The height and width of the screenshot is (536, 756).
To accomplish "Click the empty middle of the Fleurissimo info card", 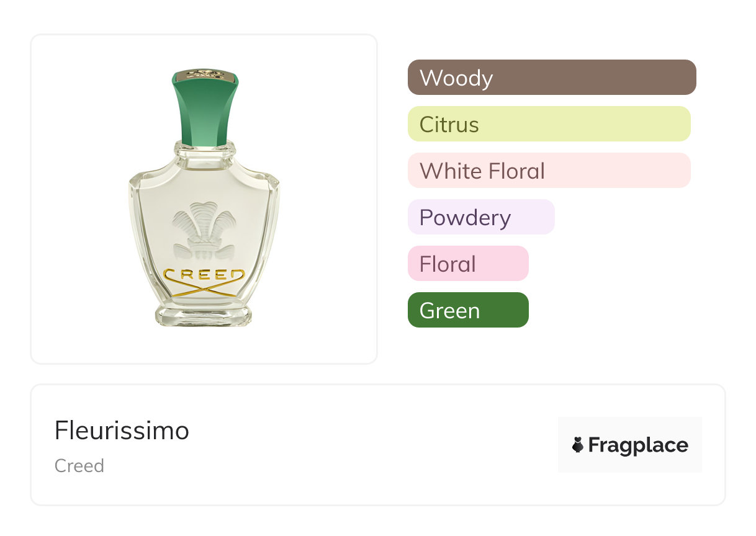I will pos(372,445).
